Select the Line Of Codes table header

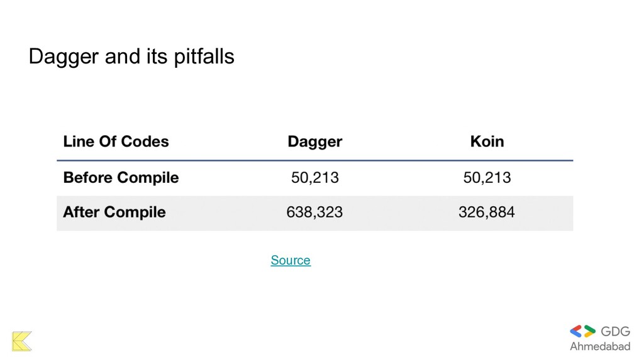116,141
